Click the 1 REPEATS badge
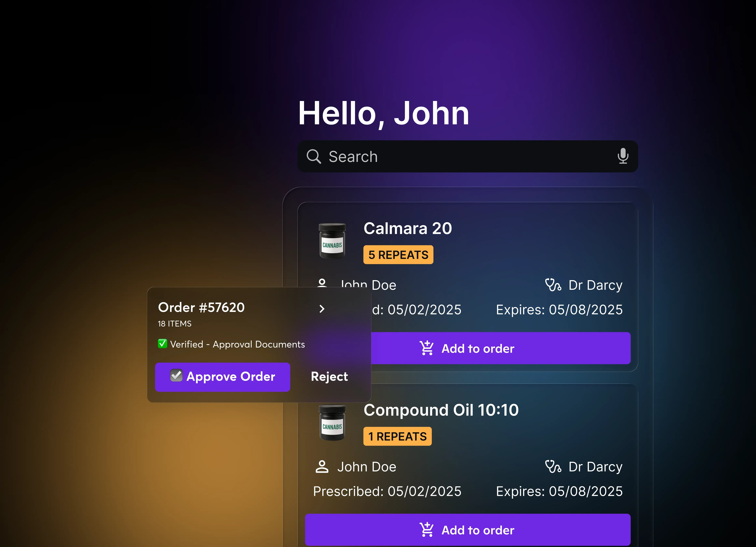Viewport: 756px width, 547px height. tap(397, 437)
